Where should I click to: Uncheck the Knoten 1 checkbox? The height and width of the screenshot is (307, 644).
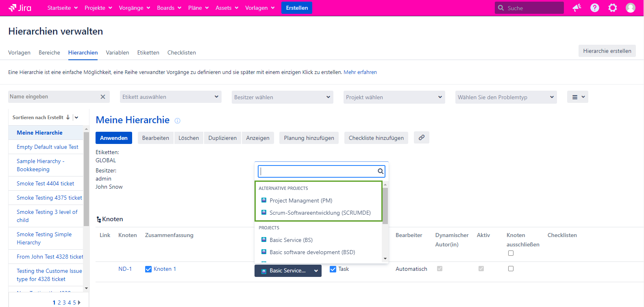[x=148, y=269]
